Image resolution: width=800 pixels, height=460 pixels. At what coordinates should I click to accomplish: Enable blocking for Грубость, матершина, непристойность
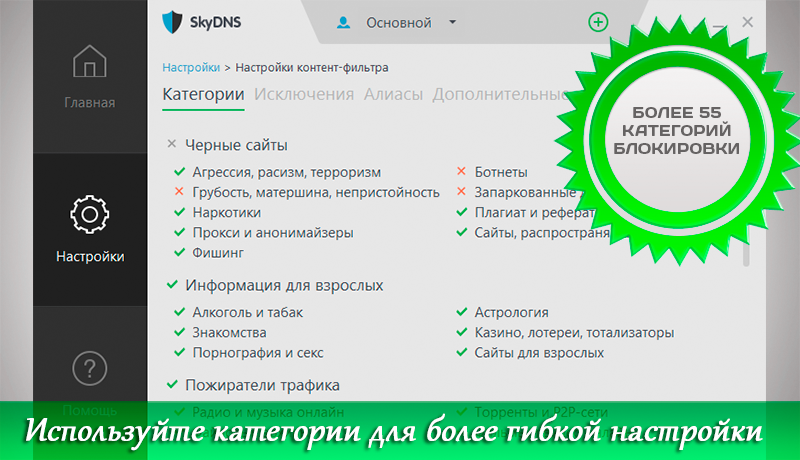coord(178,192)
